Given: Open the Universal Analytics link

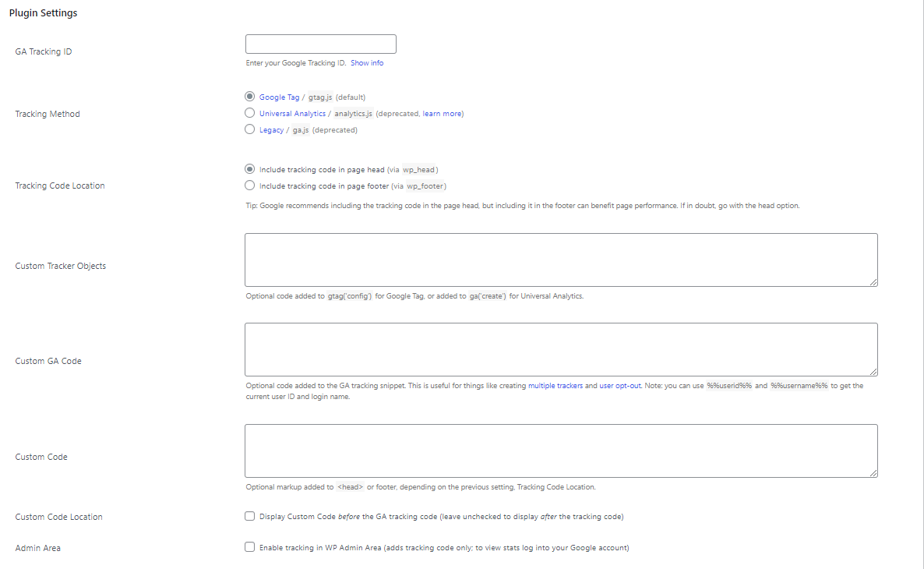Looking at the screenshot, I should coord(292,114).
